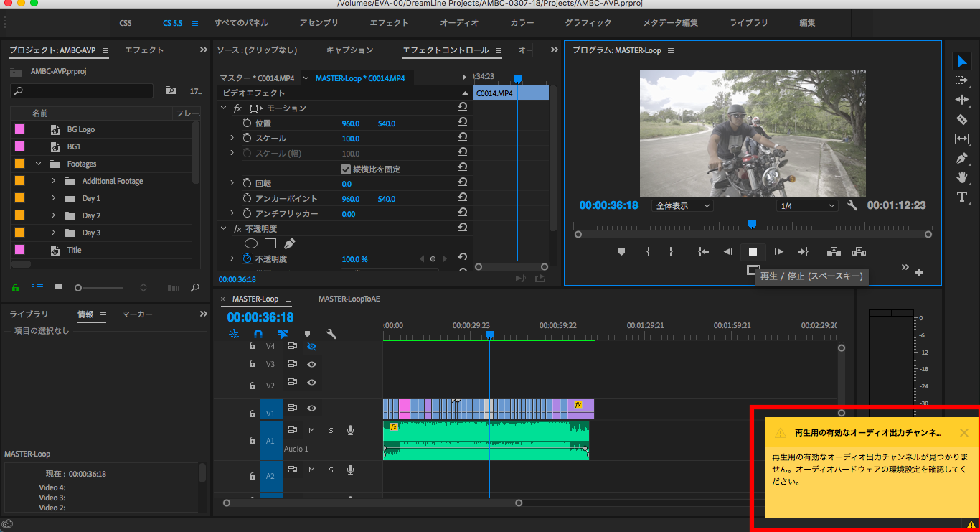980x532 pixels.
Task: Open the 全体表示 zoom level dropdown
Action: pyautogui.click(x=682, y=206)
